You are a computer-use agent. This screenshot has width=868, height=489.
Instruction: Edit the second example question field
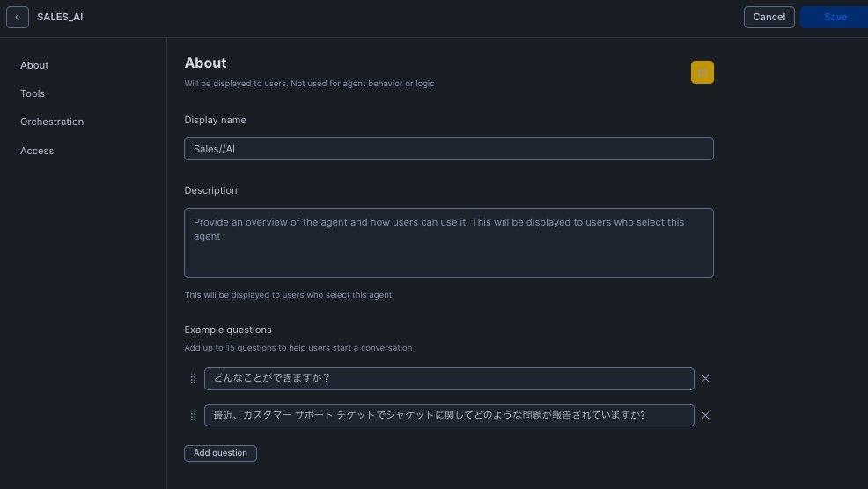tap(449, 415)
